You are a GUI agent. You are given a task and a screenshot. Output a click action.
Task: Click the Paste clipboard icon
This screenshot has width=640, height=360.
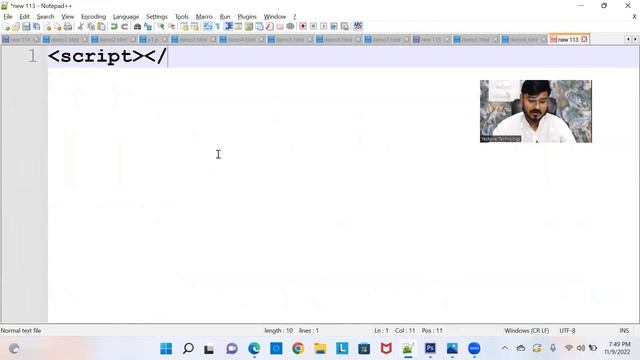click(101, 27)
